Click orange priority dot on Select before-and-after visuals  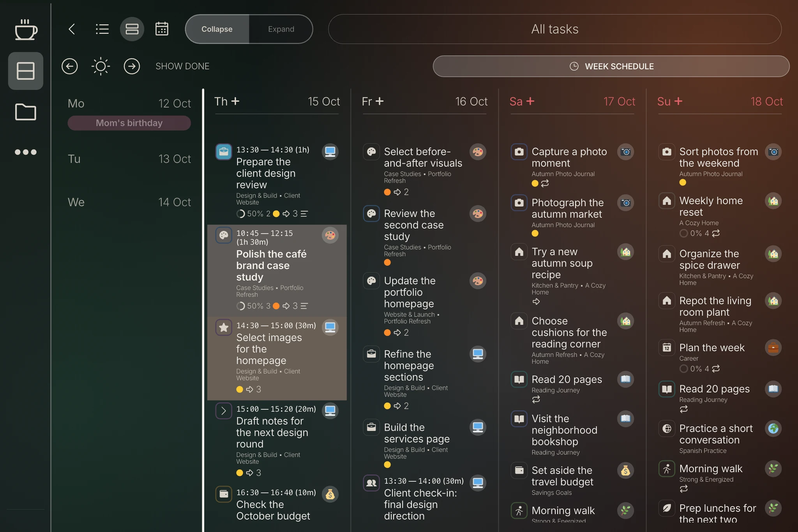387,192
